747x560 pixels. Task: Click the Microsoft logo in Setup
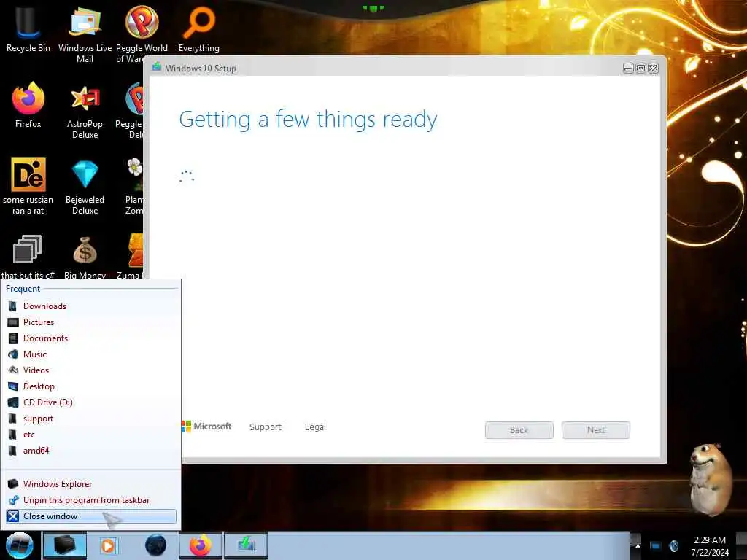pos(206,426)
